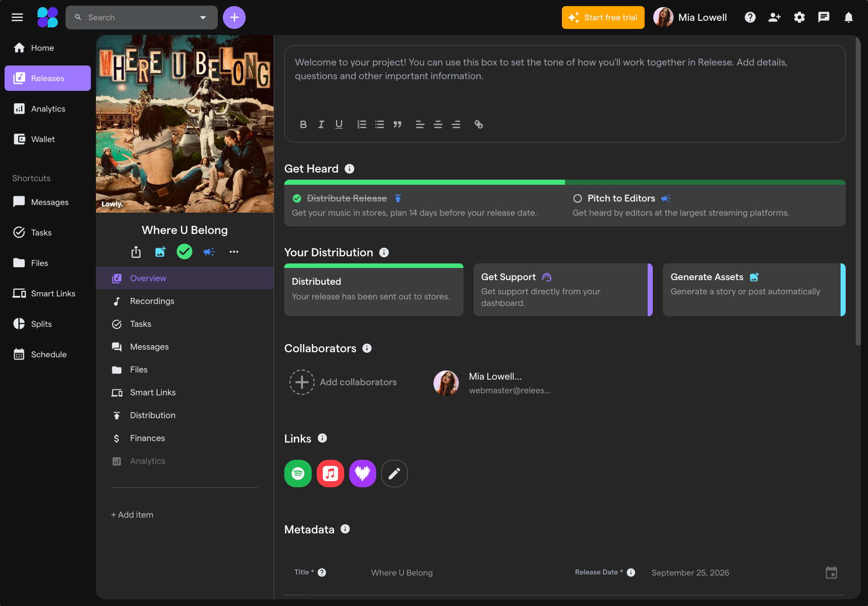The width and height of the screenshot is (868, 606).
Task: Select the Finances tab
Action: click(185, 438)
